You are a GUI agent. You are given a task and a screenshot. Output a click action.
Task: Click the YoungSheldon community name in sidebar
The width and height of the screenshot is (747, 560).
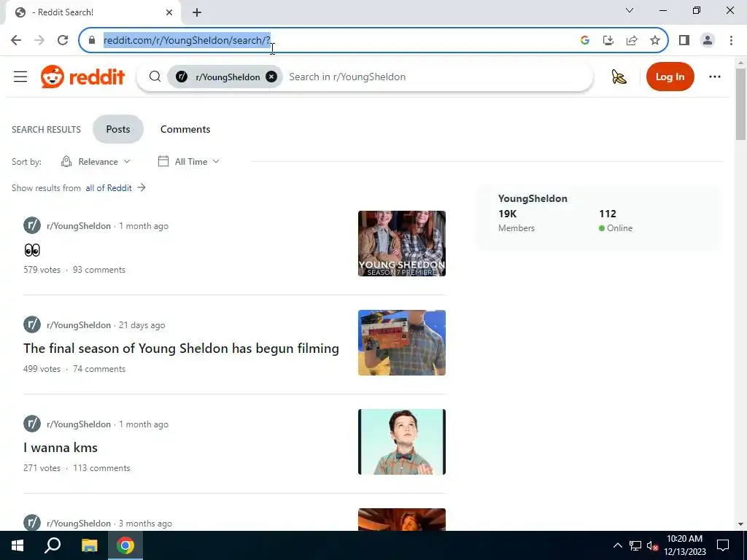pos(533,198)
